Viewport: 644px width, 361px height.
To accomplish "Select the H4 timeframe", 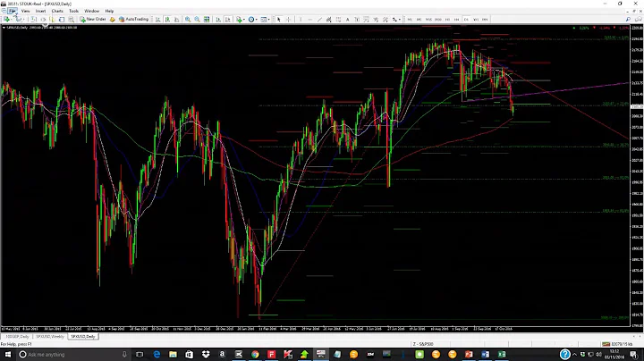I will click(457, 20).
